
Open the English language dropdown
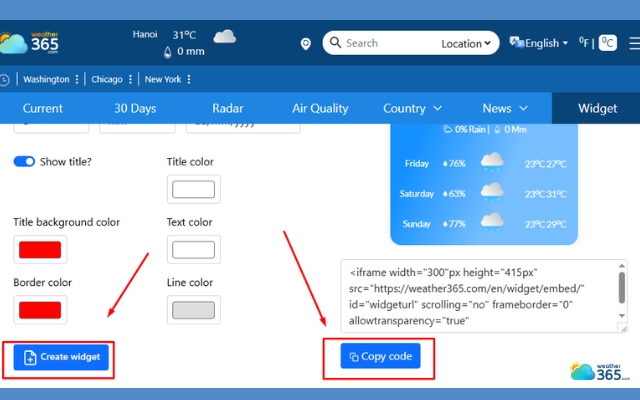point(540,43)
